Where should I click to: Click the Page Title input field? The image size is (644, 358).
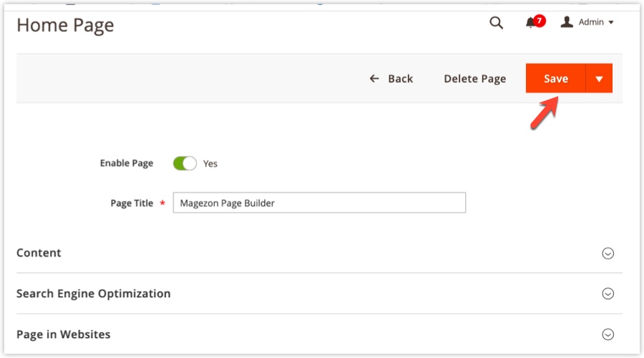(x=319, y=202)
